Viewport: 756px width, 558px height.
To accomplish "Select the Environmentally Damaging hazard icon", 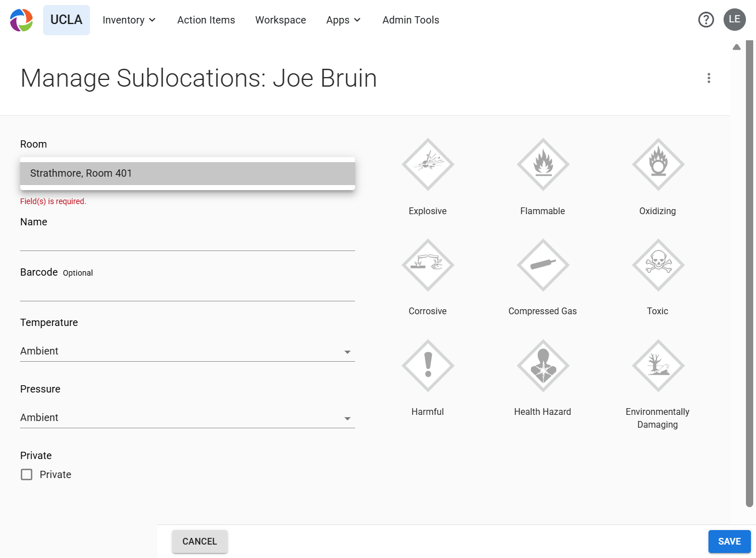I will (x=658, y=366).
